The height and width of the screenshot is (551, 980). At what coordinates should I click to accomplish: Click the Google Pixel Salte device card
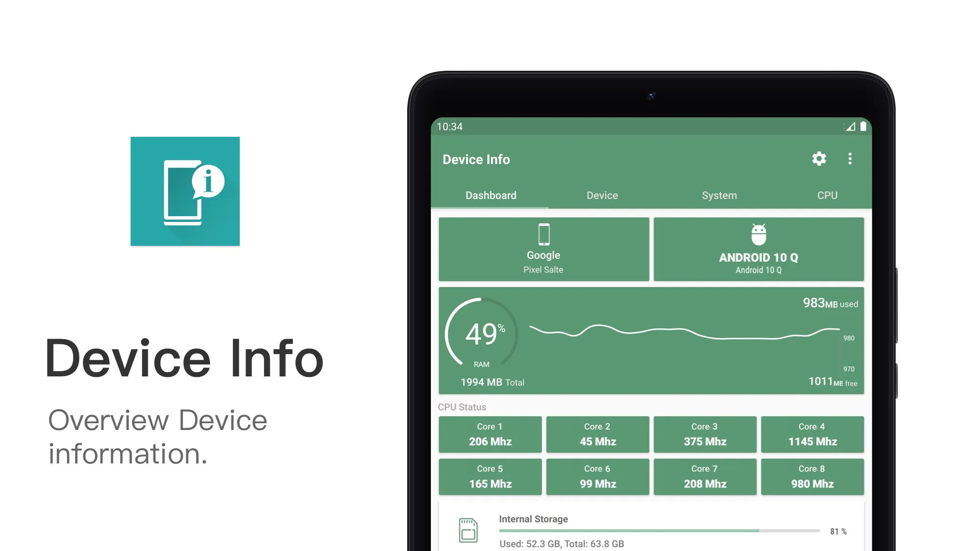tap(544, 249)
